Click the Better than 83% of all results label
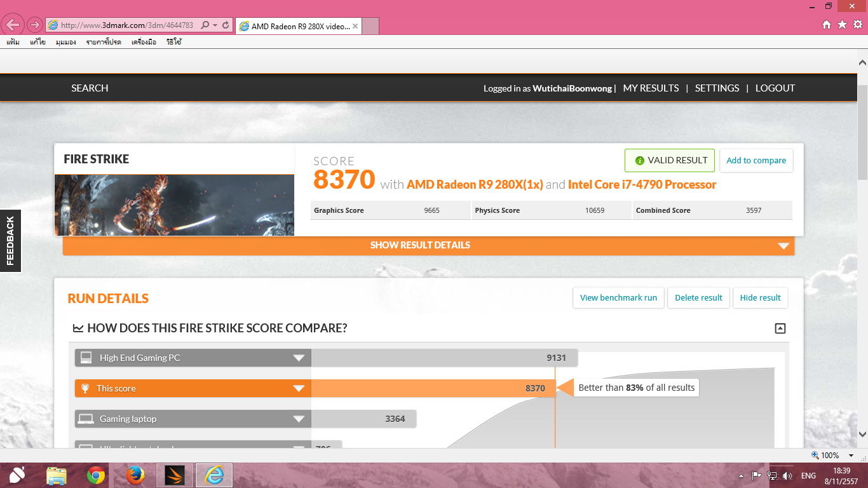The height and width of the screenshot is (488, 868). (636, 388)
